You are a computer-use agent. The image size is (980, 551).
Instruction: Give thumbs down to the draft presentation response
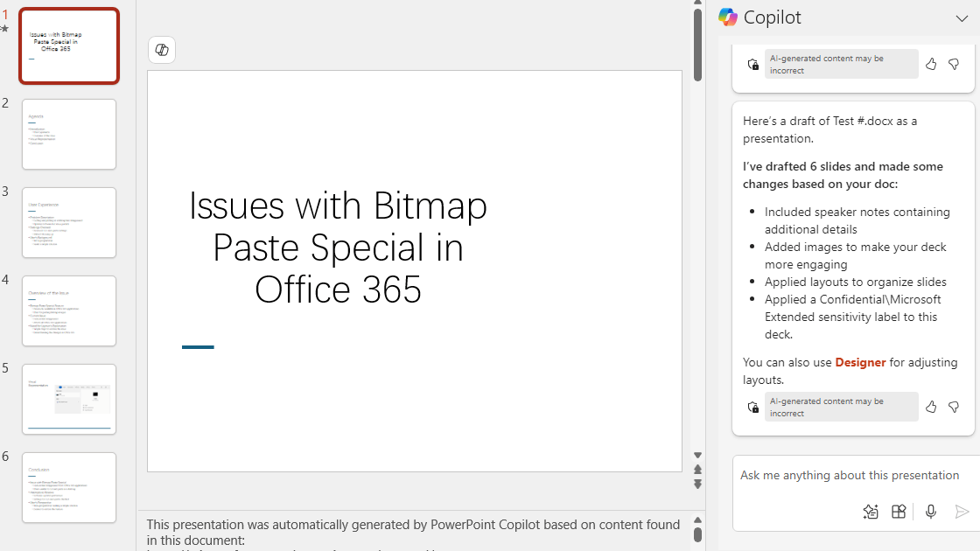pyautogui.click(x=954, y=407)
